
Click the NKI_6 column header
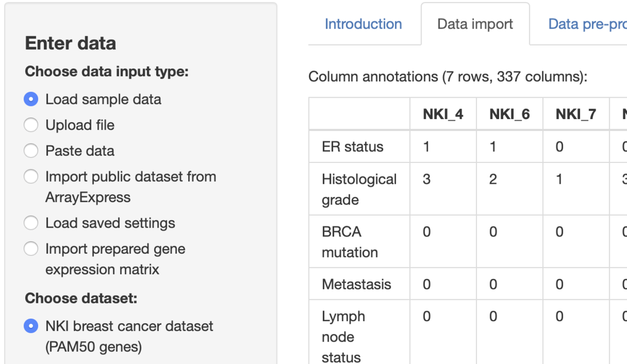click(x=509, y=114)
